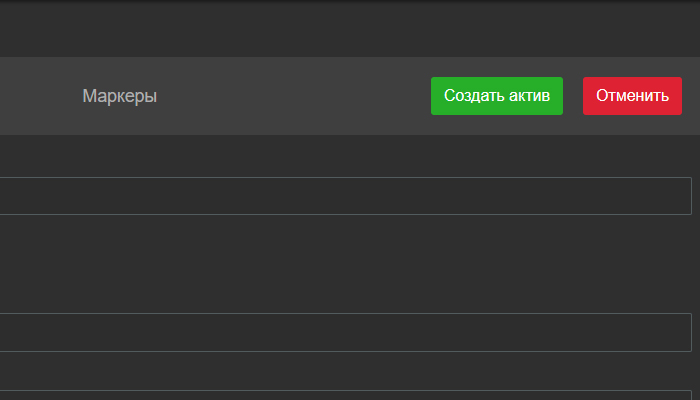This screenshot has width=700, height=400.
Task: Click the green Создать актив button
Action: point(497,96)
